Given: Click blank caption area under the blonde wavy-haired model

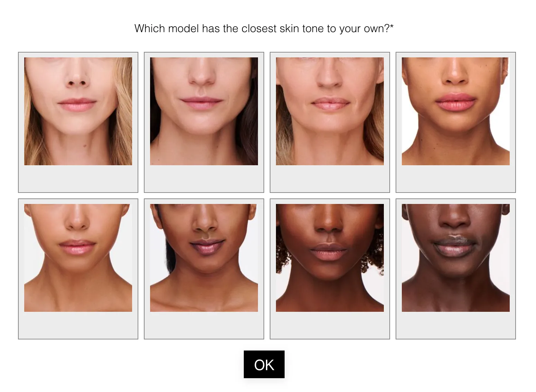Looking at the screenshot, I should (x=78, y=178).
